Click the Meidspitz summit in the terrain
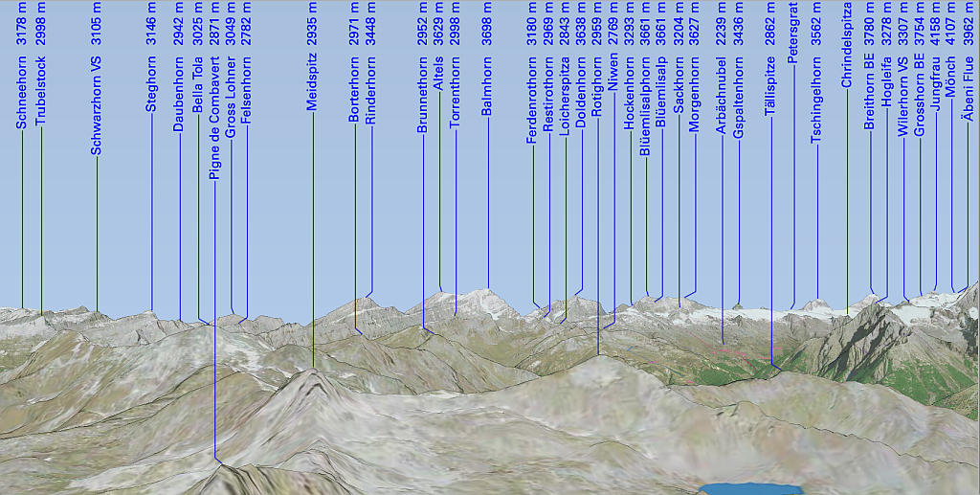This screenshot has height=495, width=980. pyautogui.click(x=312, y=371)
